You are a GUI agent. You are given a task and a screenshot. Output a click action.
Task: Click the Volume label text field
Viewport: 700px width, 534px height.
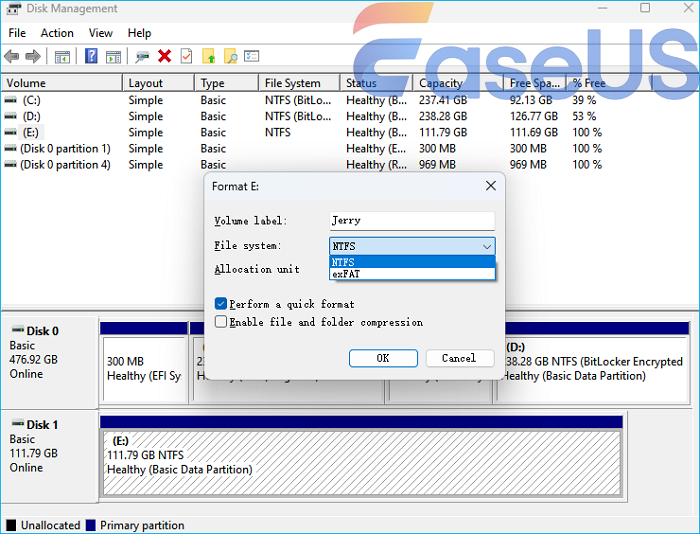tap(412, 221)
